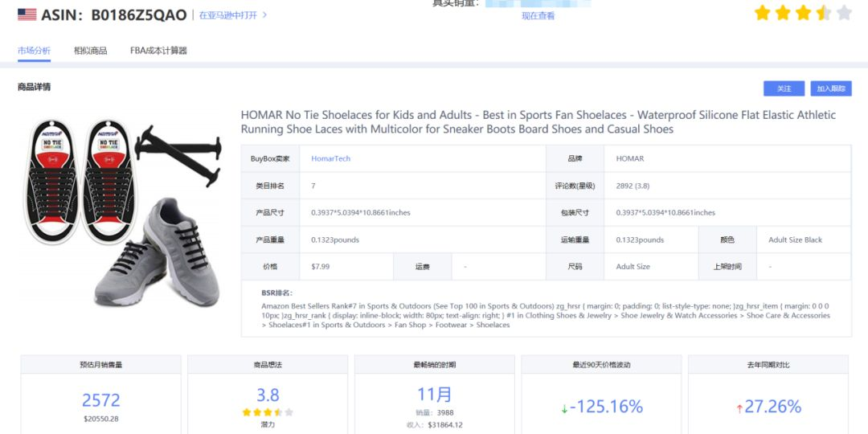Click the green down arrow by -125.16%
Screen dimensions: 868x434
564,408
